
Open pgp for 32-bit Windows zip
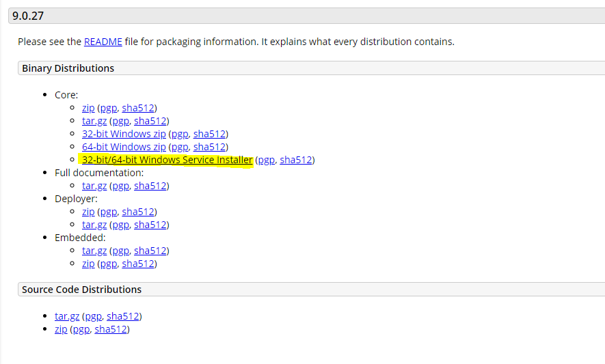180,135
